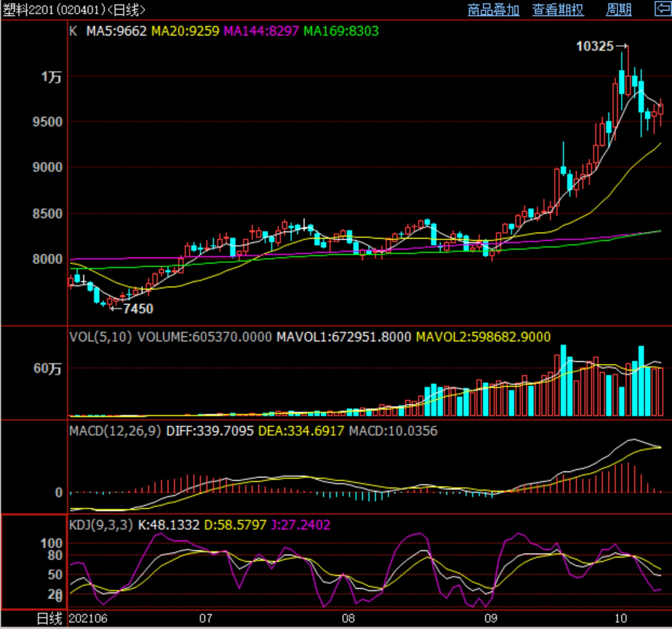Screen dimensions: 672x629
Task: Click the KDJ(9,3,3) indicator name
Action: coord(101,525)
